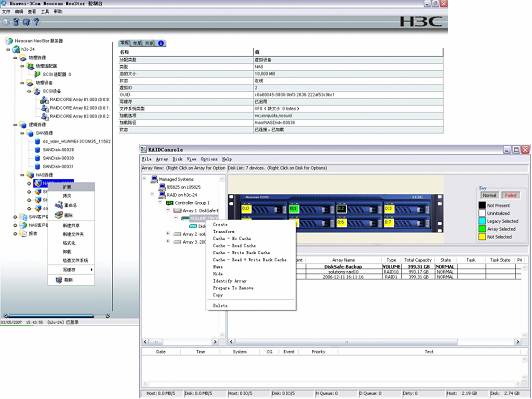Click yellow drive bay 0:3

coord(389,208)
